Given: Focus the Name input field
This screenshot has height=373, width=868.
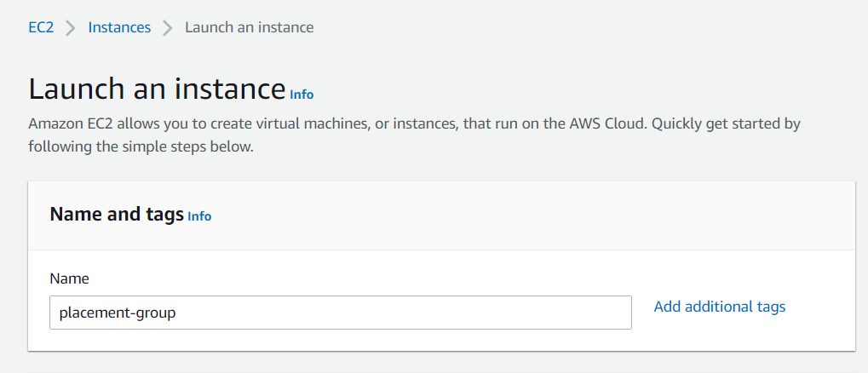Looking at the screenshot, I should [341, 313].
